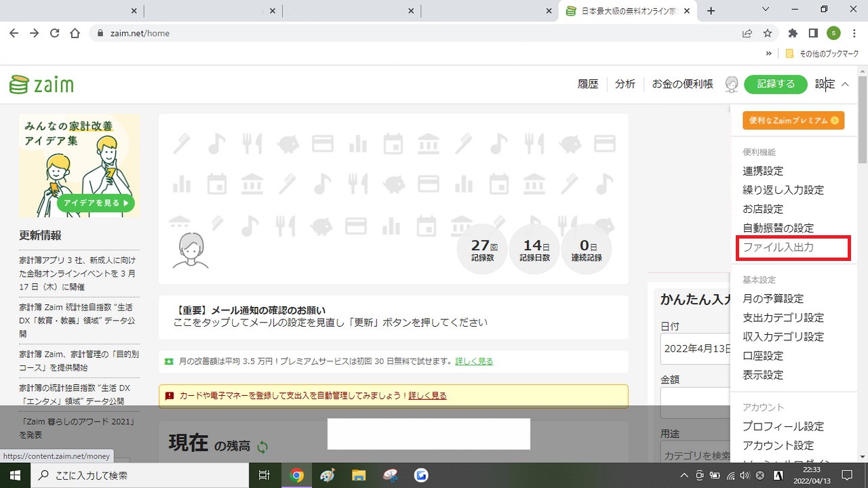Image resolution: width=868 pixels, height=488 pixels.
Task: Show hidden system tray icons
Action: 684,475
